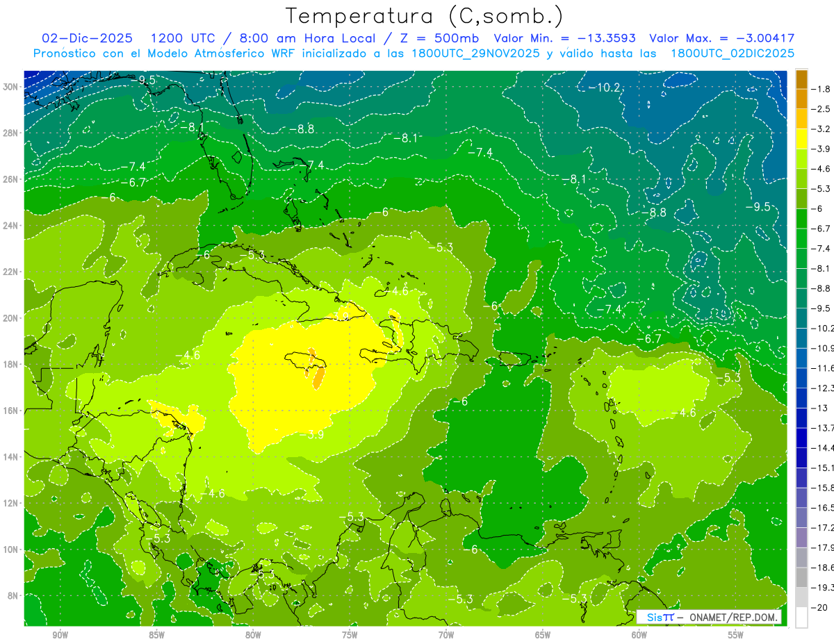Pick the blue swatch between -11.6 and -12.3
Viewport: 834px width, 644px height.
(x=801, y=377)
